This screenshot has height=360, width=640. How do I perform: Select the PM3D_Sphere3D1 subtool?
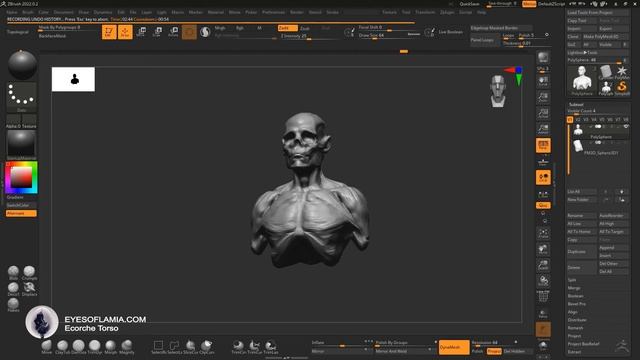tap(599, 147)
